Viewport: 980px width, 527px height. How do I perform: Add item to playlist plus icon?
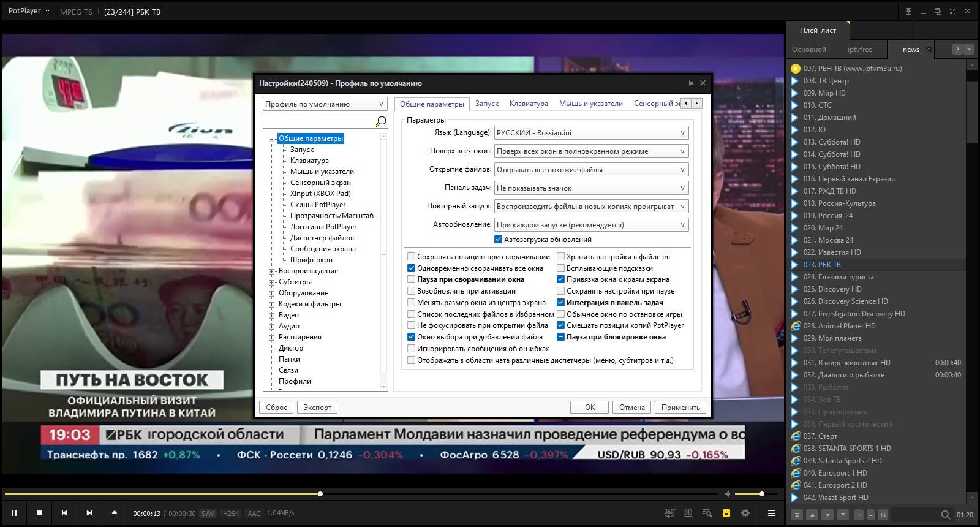coord(859,515)
